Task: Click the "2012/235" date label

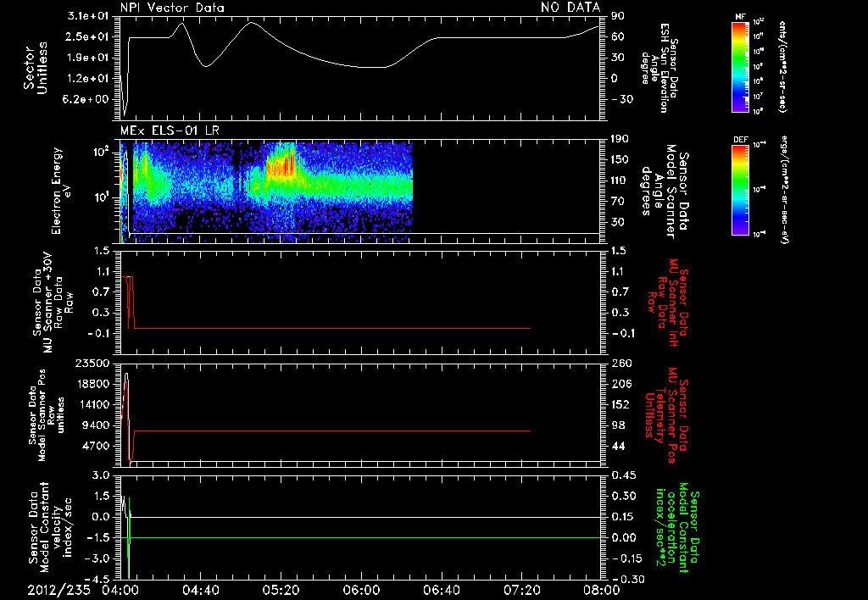Action: 58,590
